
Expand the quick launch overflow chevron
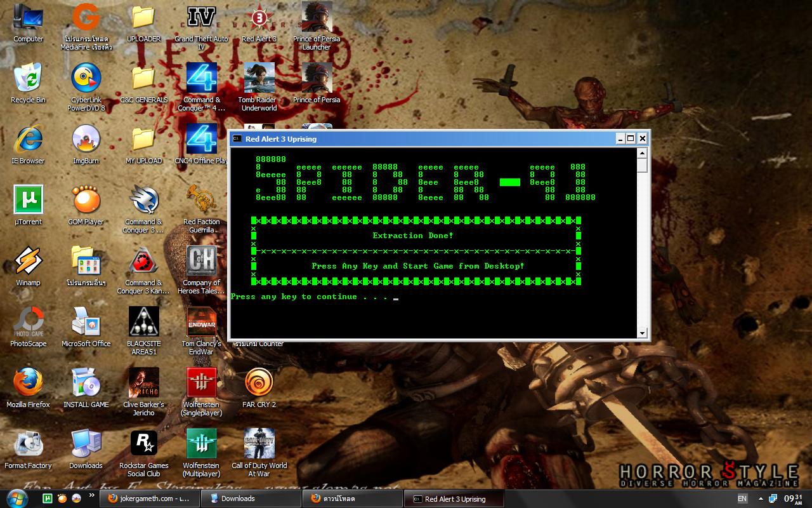(x=92, y=495)
